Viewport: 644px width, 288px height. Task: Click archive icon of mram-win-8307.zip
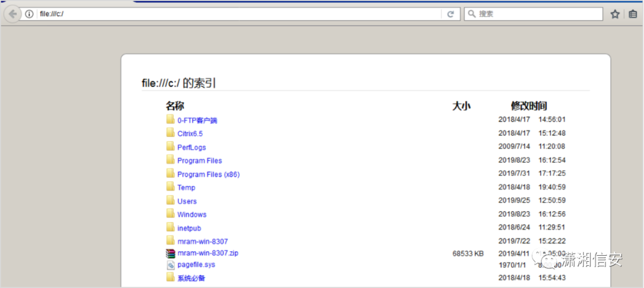coord(171,253)
